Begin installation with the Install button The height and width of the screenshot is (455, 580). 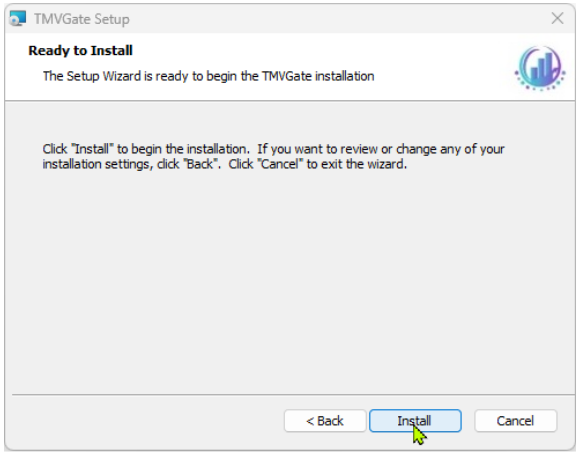click(415, 421)
